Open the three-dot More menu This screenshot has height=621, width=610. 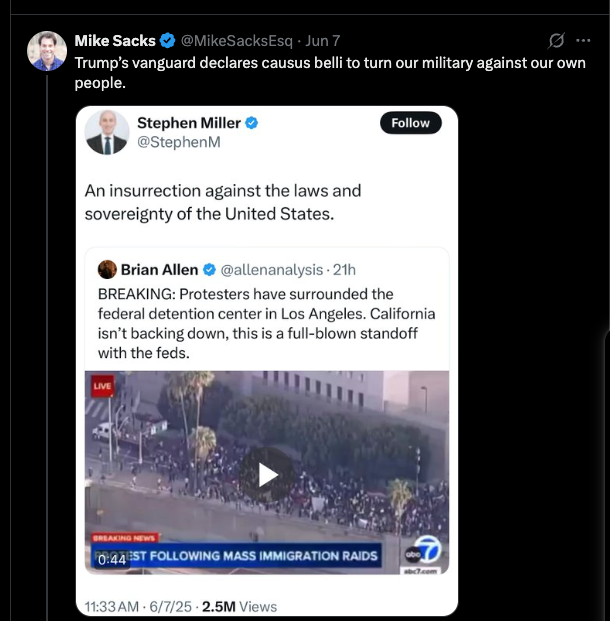[x=584, y=41]
